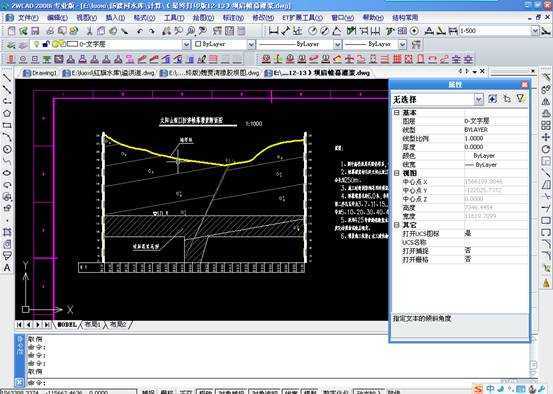553x394 pixels.
Task: Collapse the 视图 properties section
Action: click(397, 173)
